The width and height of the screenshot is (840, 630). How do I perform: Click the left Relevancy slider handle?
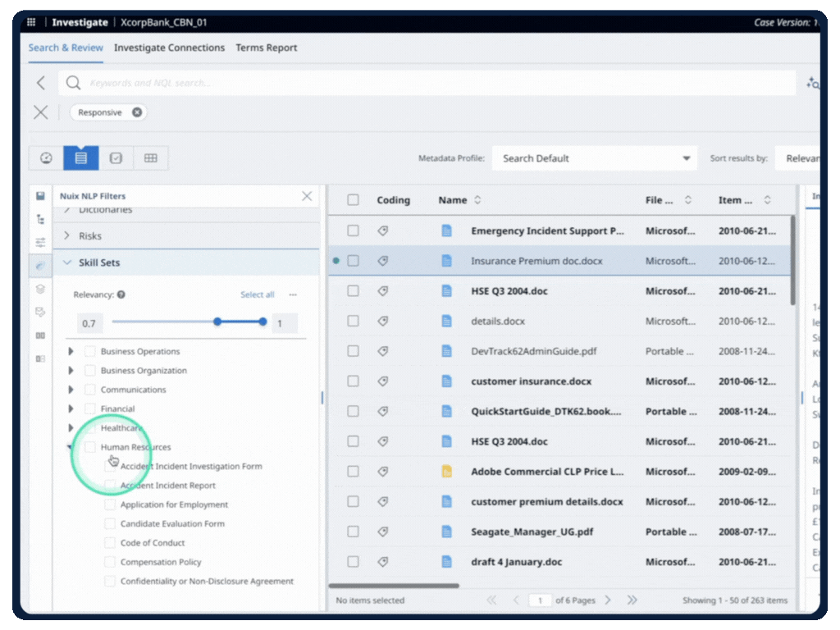[x=217, y=322]
